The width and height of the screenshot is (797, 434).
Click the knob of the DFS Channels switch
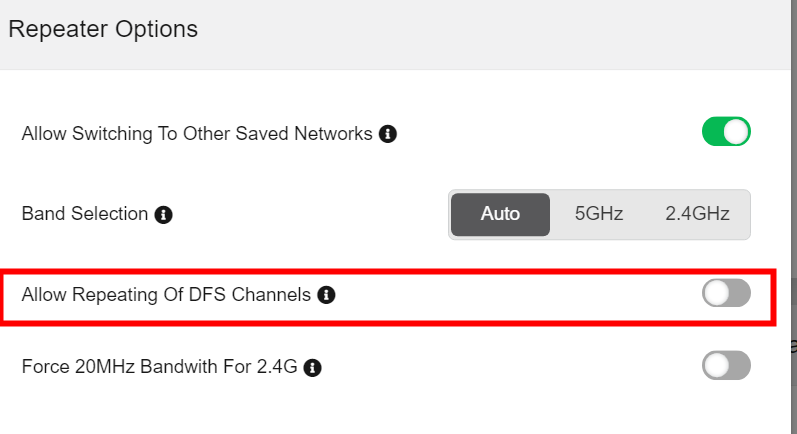coord(716,293)
